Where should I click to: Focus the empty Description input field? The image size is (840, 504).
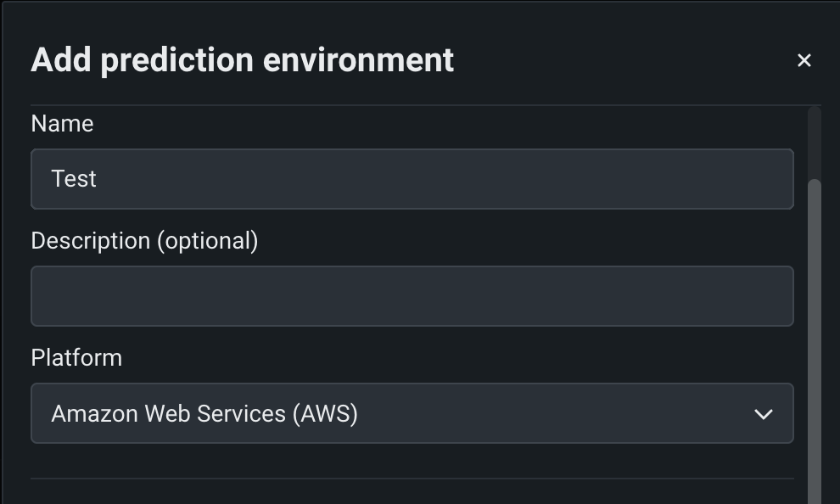412,296
